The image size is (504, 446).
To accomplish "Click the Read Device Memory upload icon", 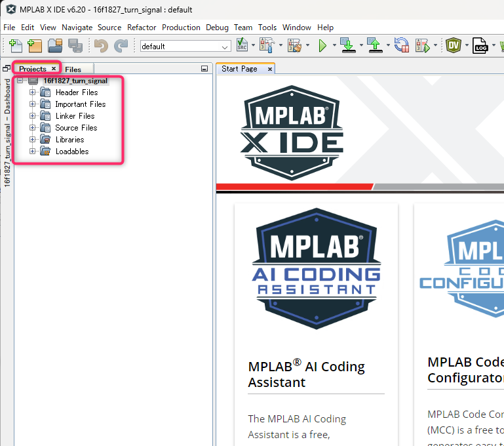I will coord(375,45).
